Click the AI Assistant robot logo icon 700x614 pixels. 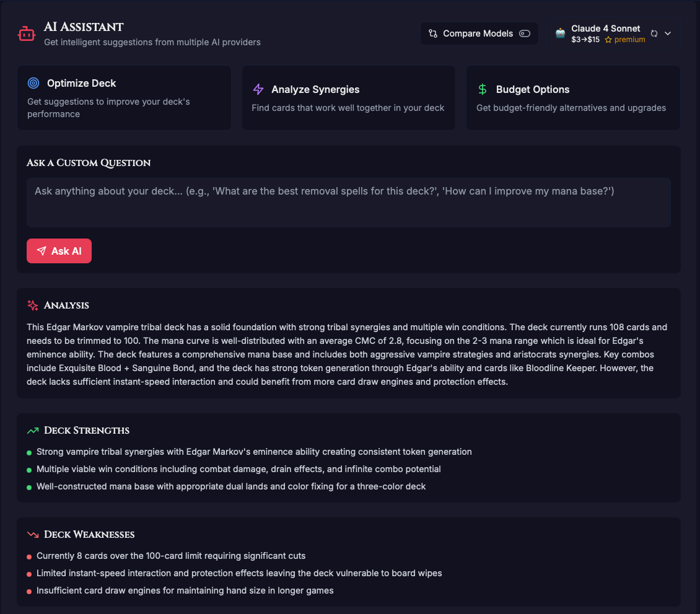click(x=27, y=34)
